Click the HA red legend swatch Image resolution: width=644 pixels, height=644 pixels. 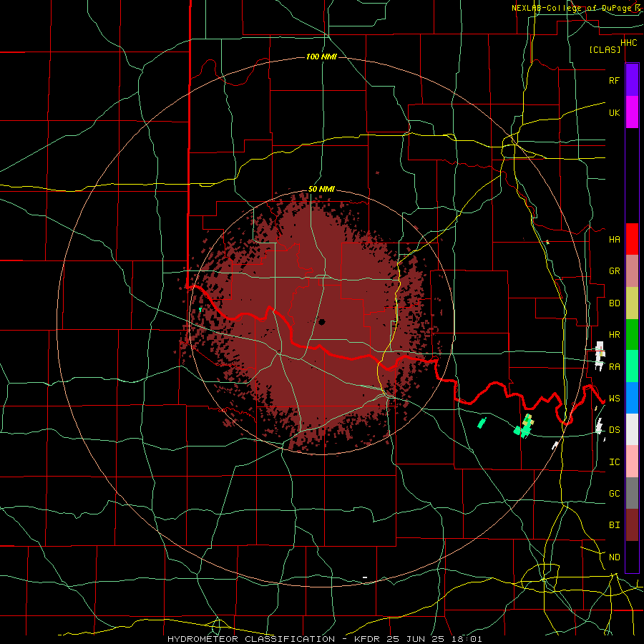pos(632,239)
